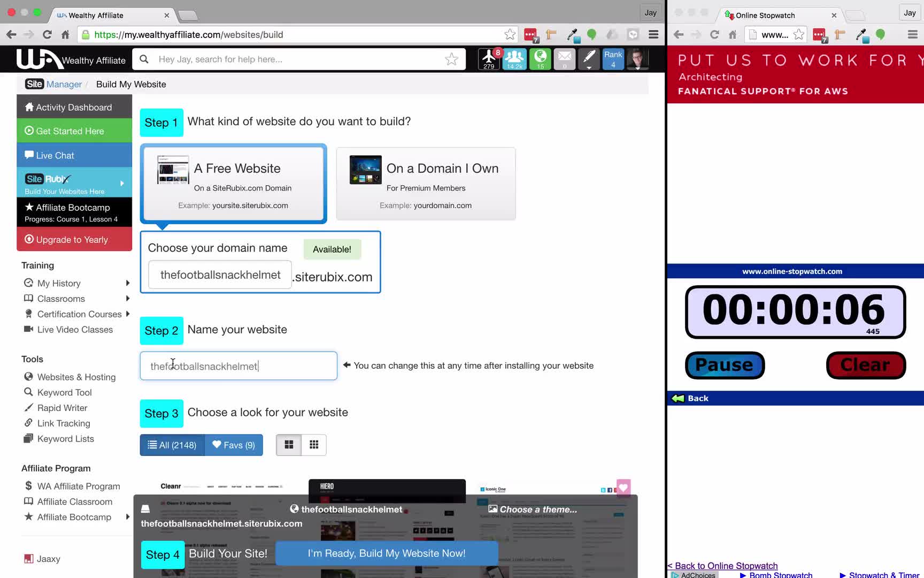Image resolution: width=924 pixels, height=578 pixels.
Task: Show the 9 favorite themes
Action: 234,445
